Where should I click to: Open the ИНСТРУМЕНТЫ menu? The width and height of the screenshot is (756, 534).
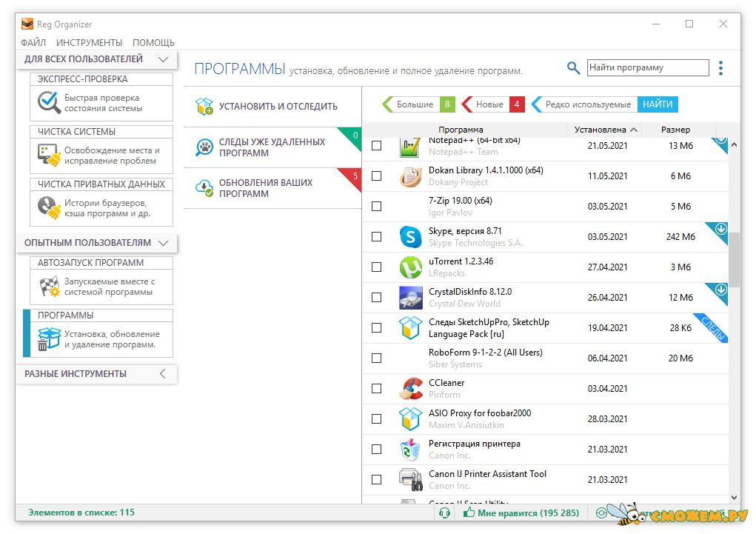point(89,43)
